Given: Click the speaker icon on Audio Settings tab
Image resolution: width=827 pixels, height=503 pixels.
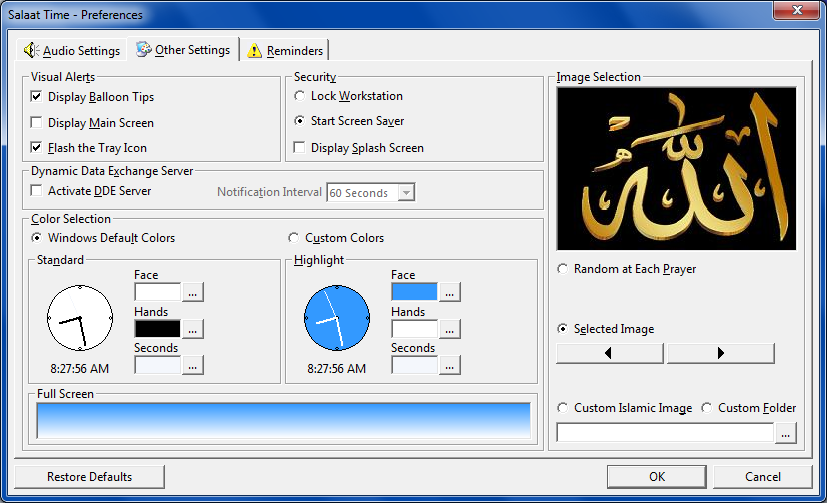Looking at the screenshot, I should click(31, 50).
